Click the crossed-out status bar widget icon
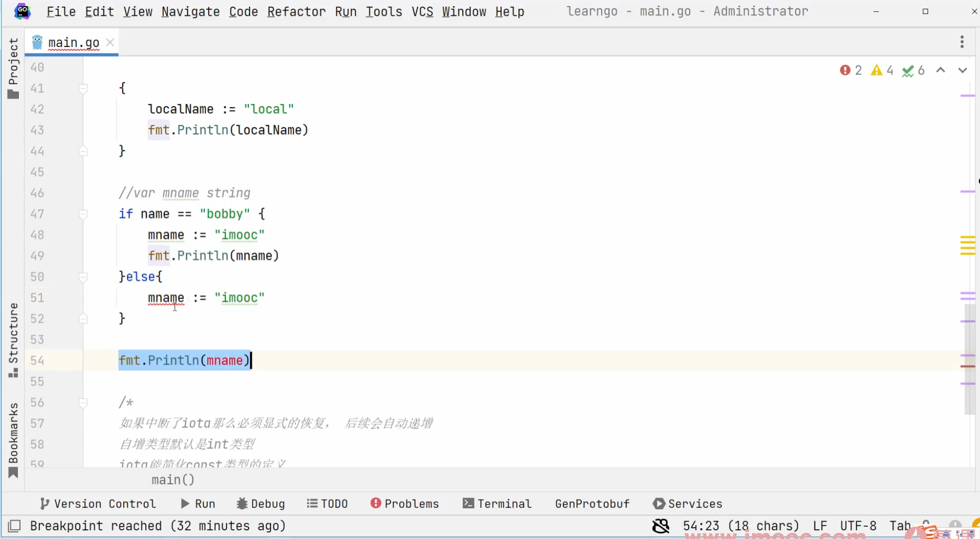The height and width of the screenshot is (539, 980). click(660, 526)
